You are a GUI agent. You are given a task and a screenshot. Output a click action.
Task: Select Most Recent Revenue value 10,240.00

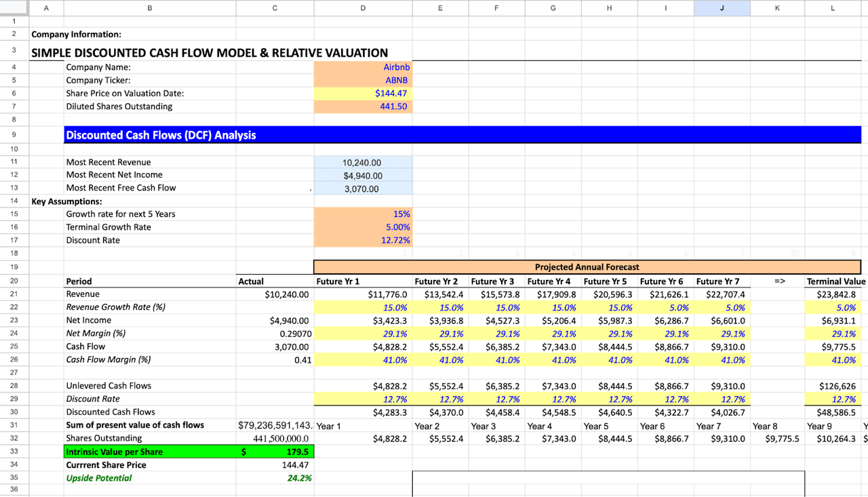pos(363,163)
